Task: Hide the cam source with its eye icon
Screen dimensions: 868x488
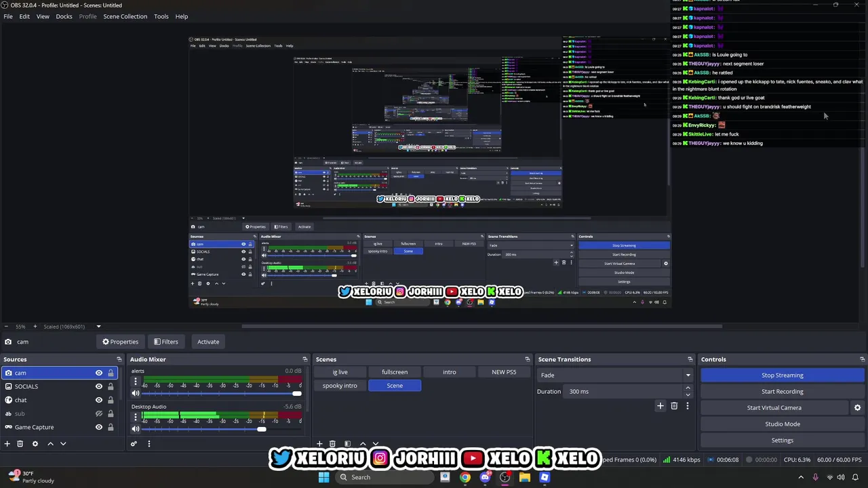Action: [x=99, y=373]
